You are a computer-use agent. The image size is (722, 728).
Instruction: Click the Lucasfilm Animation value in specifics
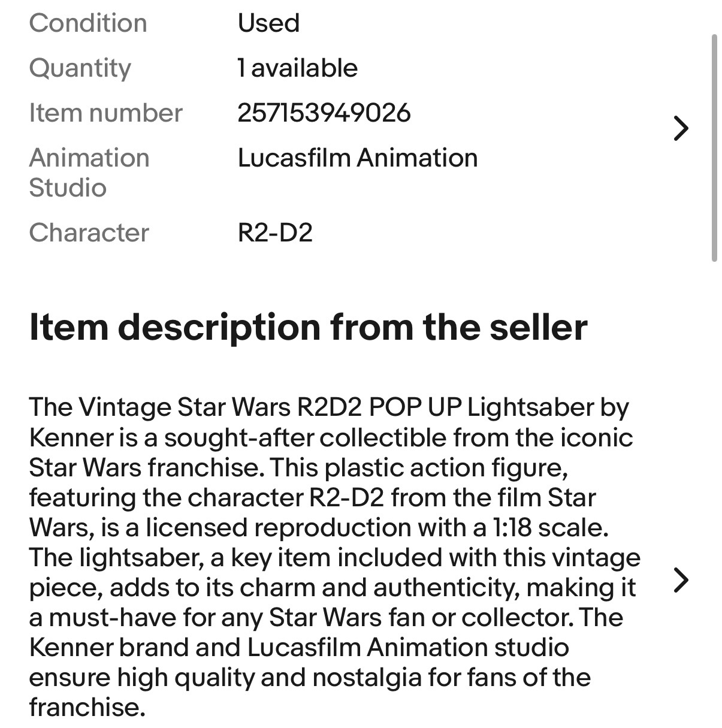[x=358, y=158]
